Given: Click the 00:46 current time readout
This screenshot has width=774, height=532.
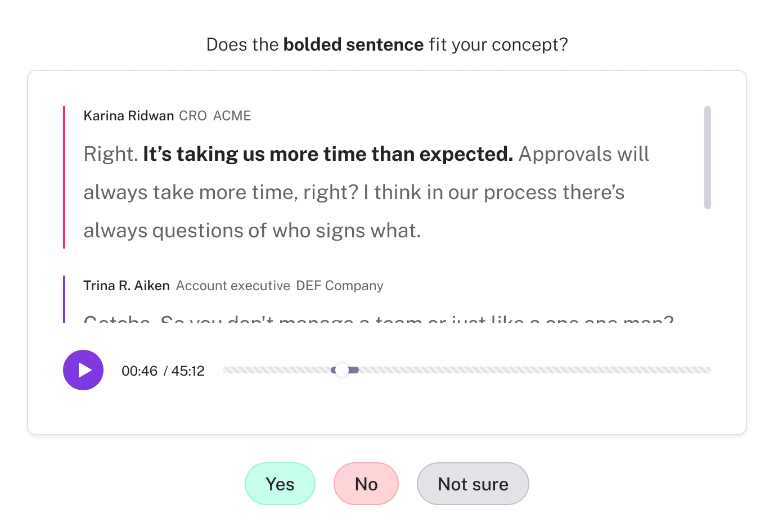Looking at the screenshot, I should tap(139, 371).
